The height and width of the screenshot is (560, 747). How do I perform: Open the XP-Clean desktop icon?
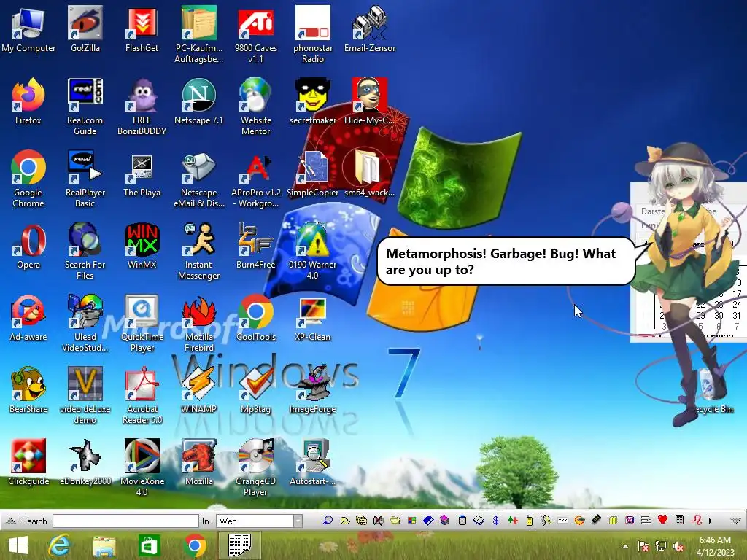coord(312,319)
